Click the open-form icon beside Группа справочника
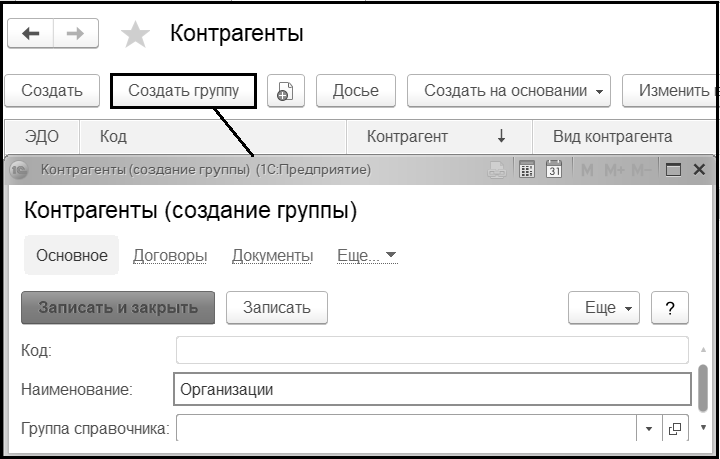This screenshot has height=459, width=720. (675, 429)
